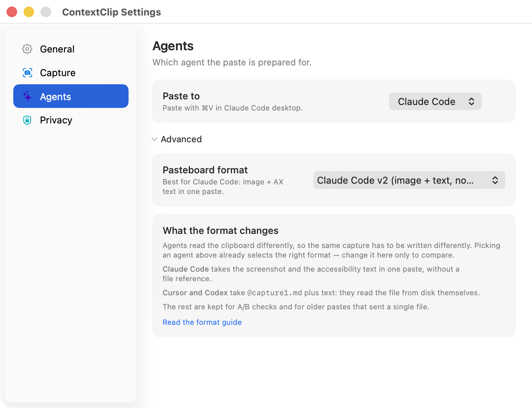Click the Privacy shield lock icon
Image resolution: width=532 pixels, height=408 pixels.
tap(27, 120)
